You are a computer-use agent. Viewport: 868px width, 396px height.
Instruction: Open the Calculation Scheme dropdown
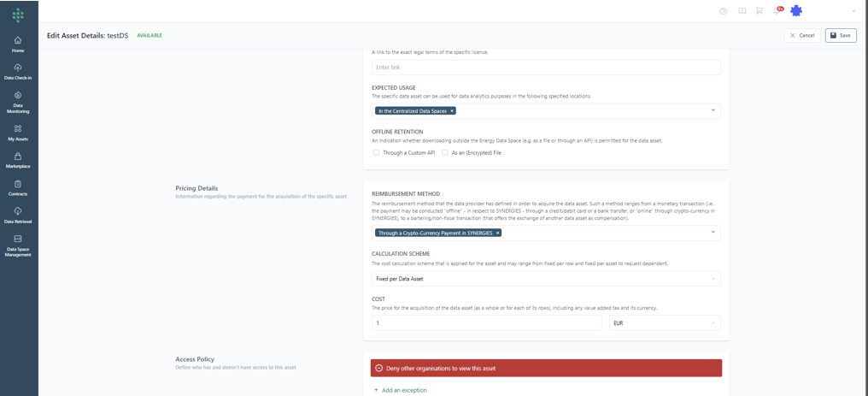pos(713,278)
